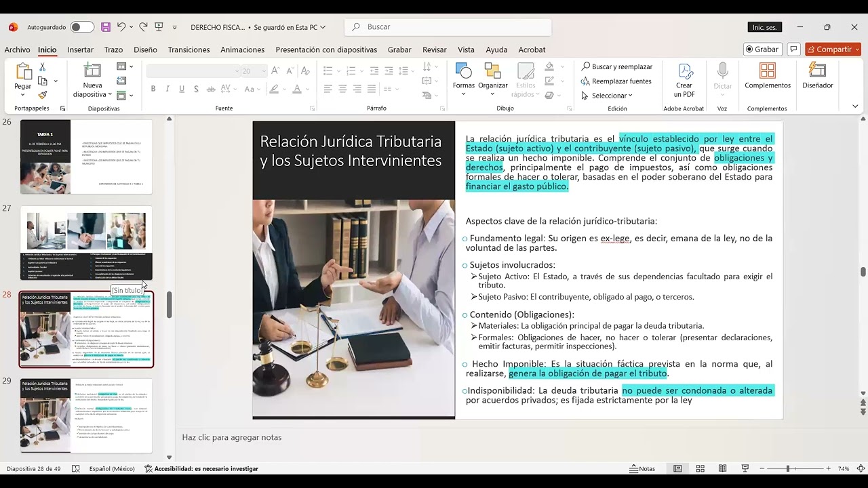Switch to the Insertar tab
The width and height of the screenshot is (868, 488).
click(80, 49)
